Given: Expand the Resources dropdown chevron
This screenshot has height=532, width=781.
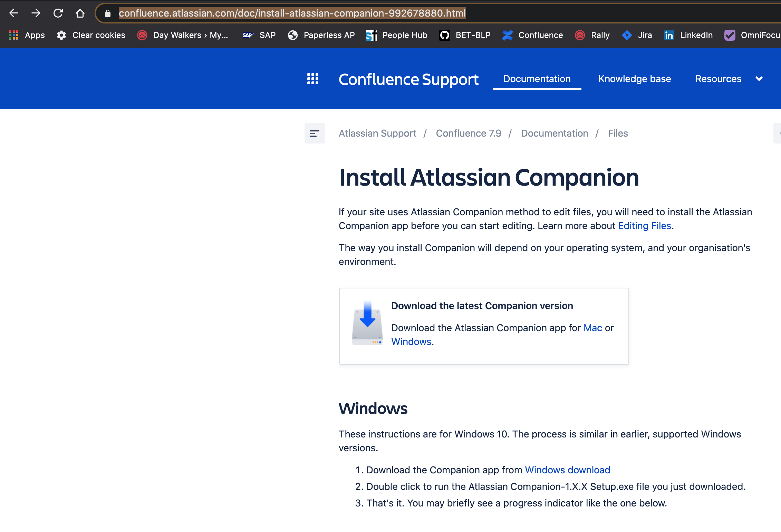Looking at the screenshot, I should coord(759,79).
